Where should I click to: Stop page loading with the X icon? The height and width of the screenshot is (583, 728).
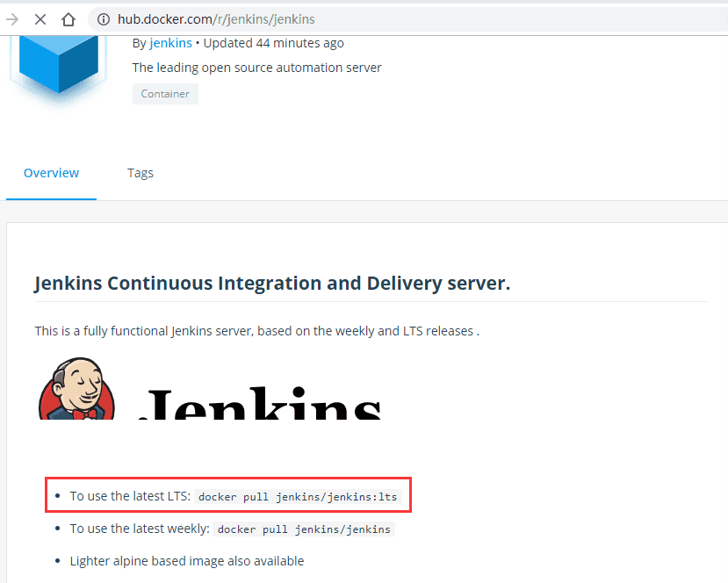coord(40,19)
